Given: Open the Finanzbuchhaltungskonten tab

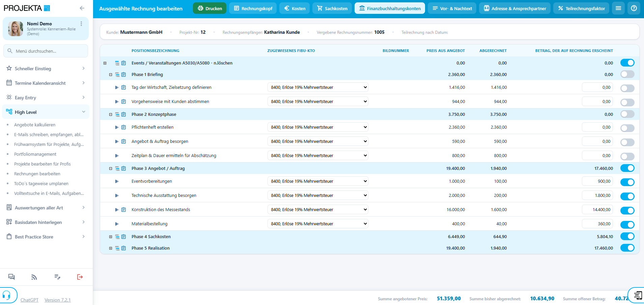Looking at the screenshot, I should [x=390, y=8].
